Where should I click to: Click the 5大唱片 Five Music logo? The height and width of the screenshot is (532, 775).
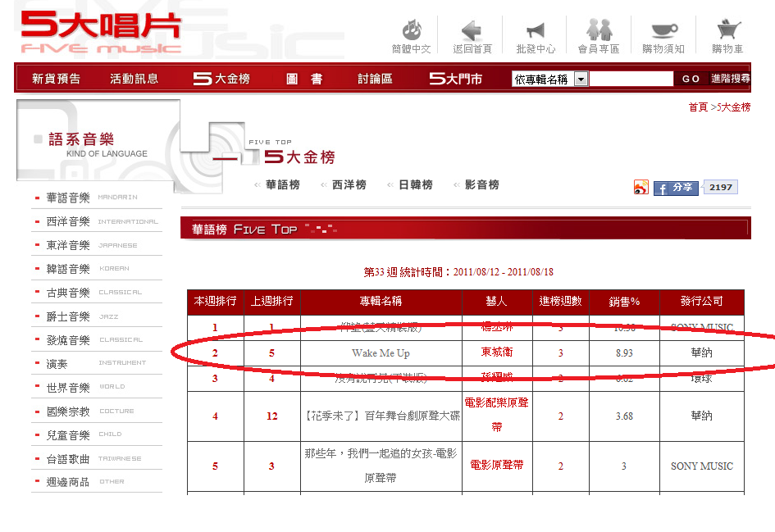(x=101, y=33)
